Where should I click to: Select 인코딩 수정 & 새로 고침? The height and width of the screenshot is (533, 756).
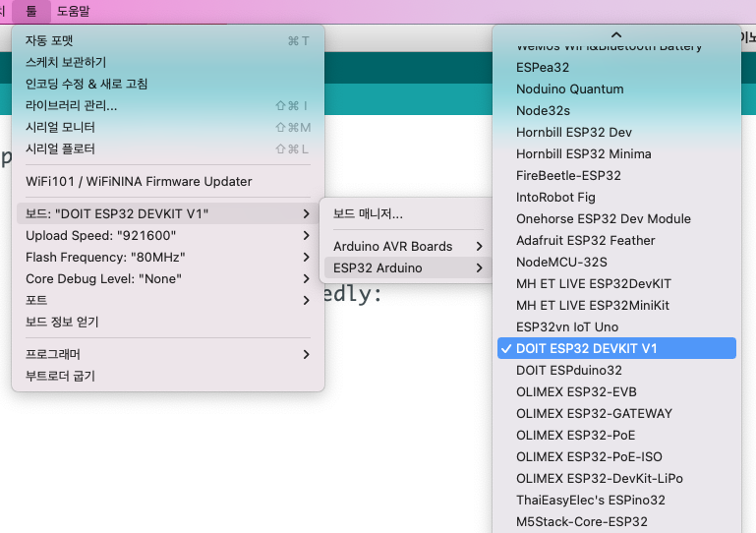point(168,84)
